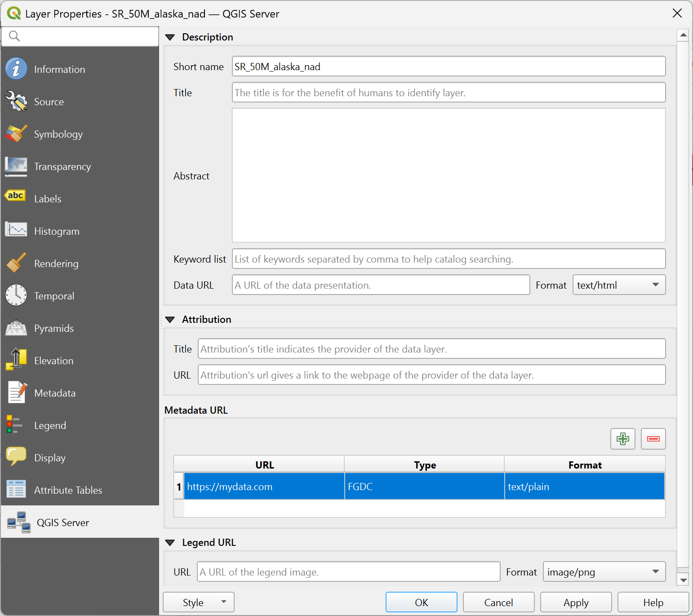This screenshot has height=616, width=693.
Task: Collapse the Attribution group
Action: [x=170, y=320]
